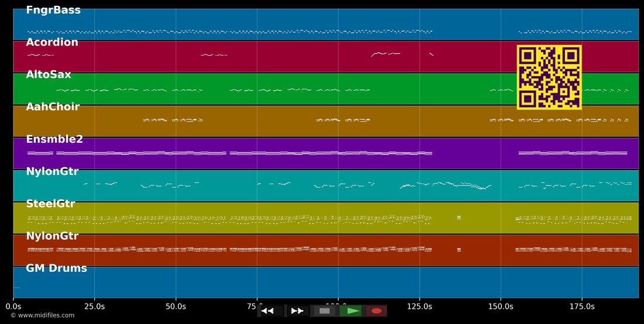Select the SteelGtr track label
This screenshot has width=644, height=324.
tap(50, 204)
